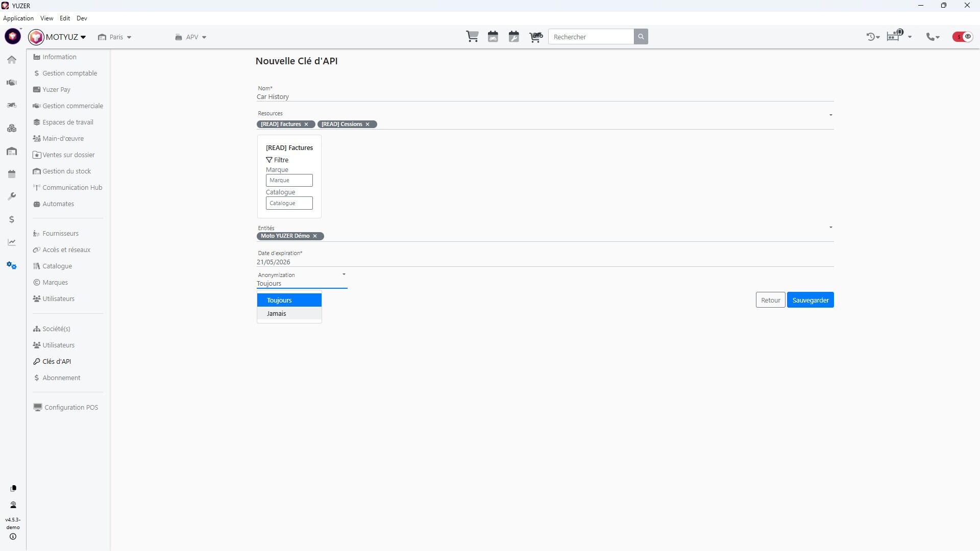
Task: Open the settings gears sidebar icon
Action: (12, 265)
